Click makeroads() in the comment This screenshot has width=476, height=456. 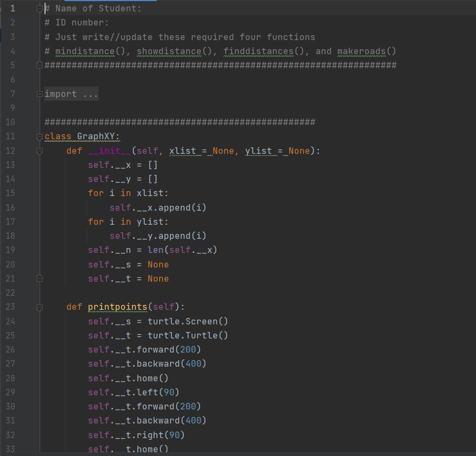point(366,51)
